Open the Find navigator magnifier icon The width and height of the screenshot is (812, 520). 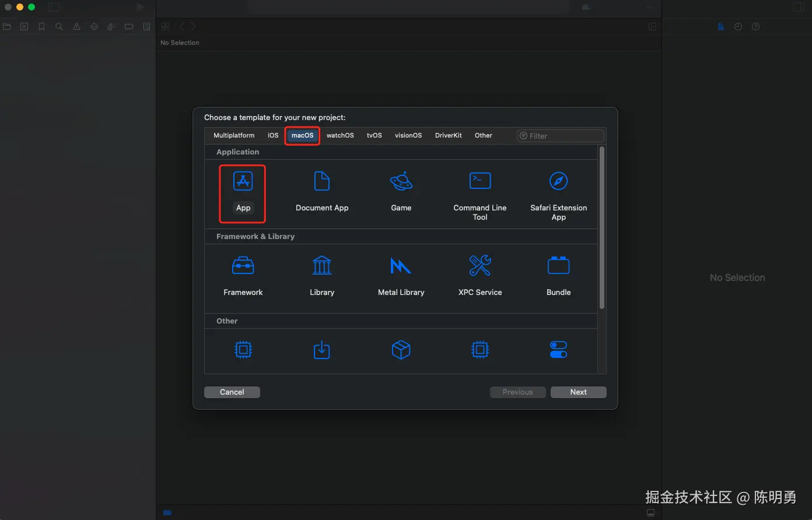tap(59, 27)
